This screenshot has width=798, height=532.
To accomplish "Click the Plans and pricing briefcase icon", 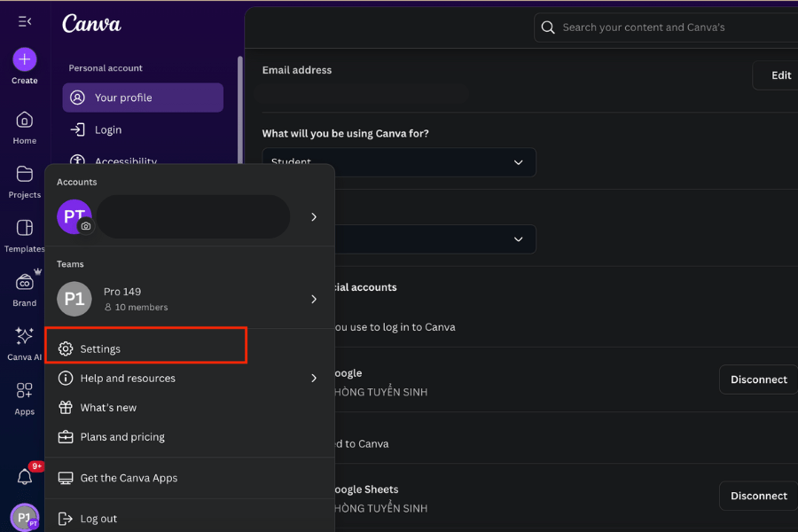I will (x=65, y=437).
